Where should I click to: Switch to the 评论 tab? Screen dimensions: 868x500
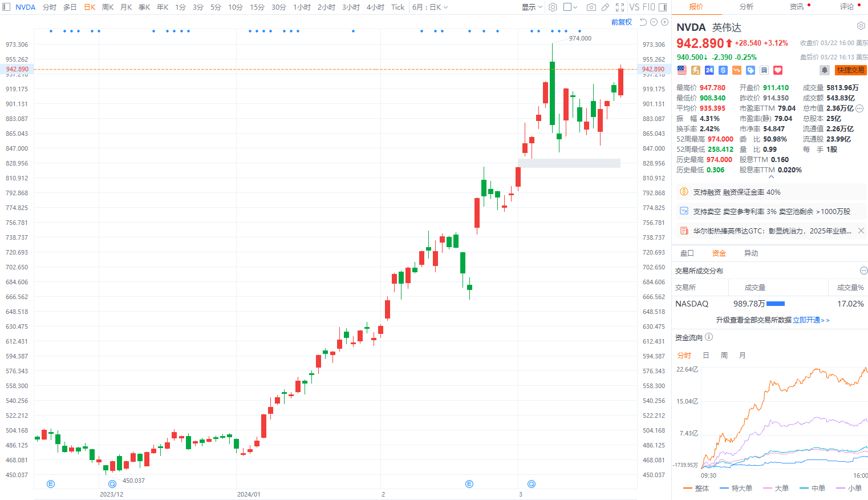(847, 7)
